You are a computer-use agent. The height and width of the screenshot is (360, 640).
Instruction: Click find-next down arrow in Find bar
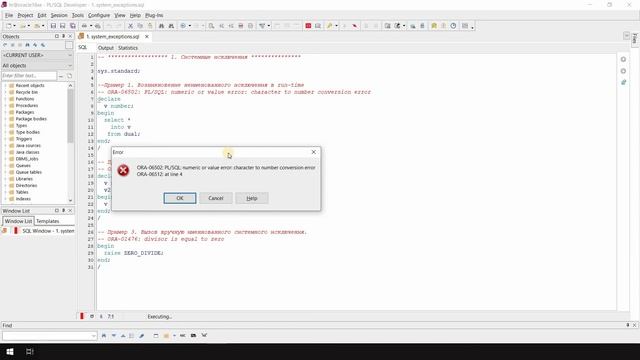(x=113, y=336)
